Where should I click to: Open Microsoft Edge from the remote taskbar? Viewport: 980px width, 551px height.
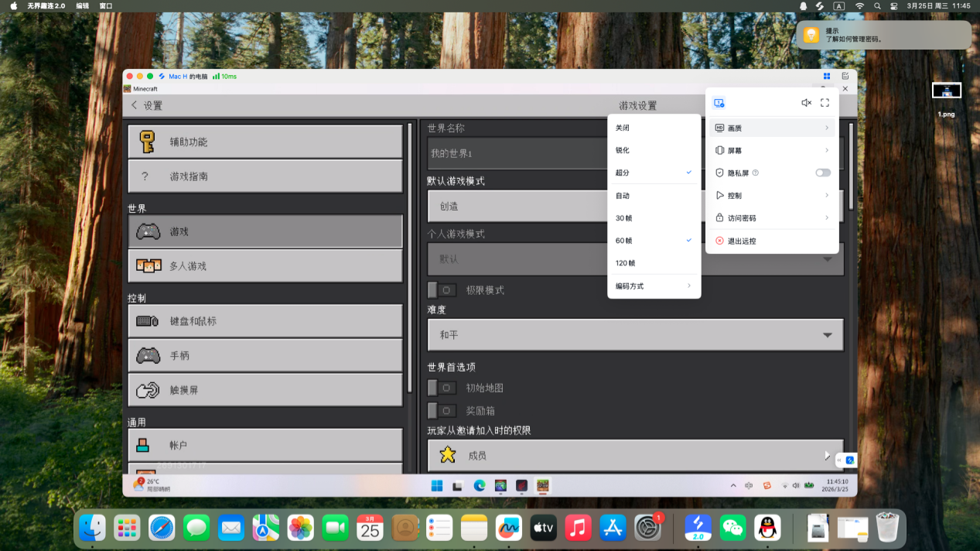(480, 485)
